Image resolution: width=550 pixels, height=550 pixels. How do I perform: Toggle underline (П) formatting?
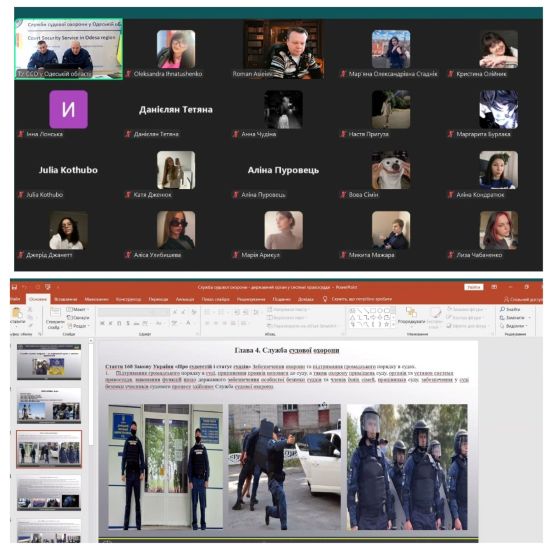click(119, 323)
